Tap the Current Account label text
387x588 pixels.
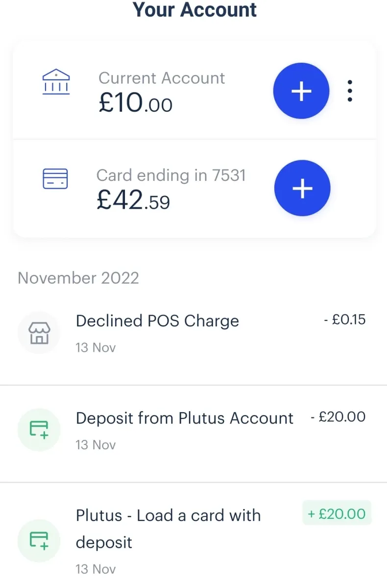[162, 78]
